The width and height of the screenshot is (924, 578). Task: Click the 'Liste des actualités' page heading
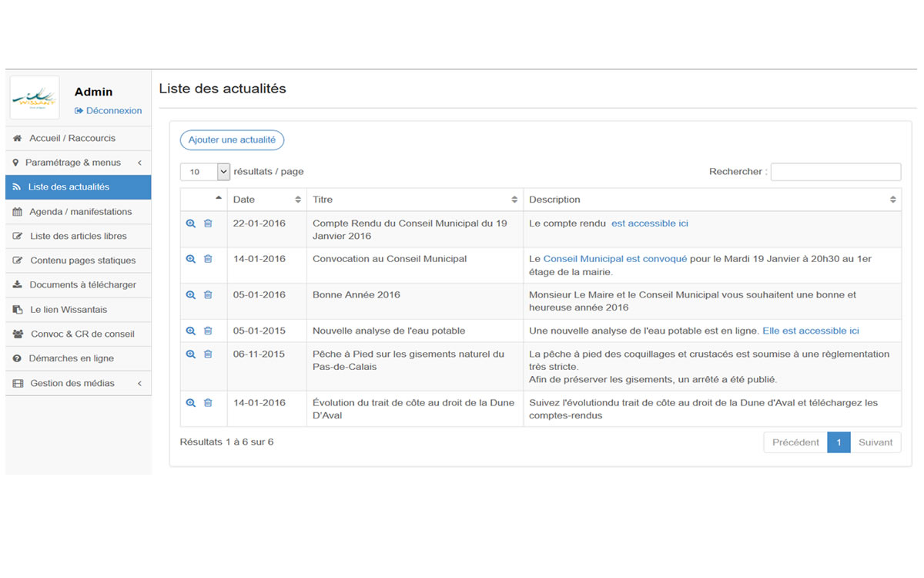point(223,89)
